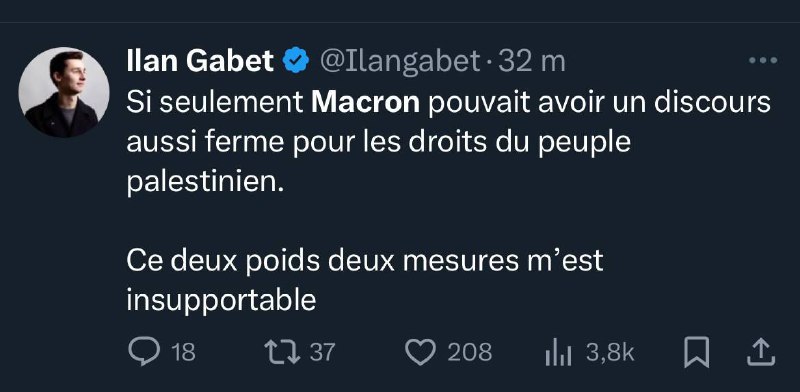Open the reply speech bubble icon
The height and width of the screenshot is (392, 800).
(x=144, y=352)
